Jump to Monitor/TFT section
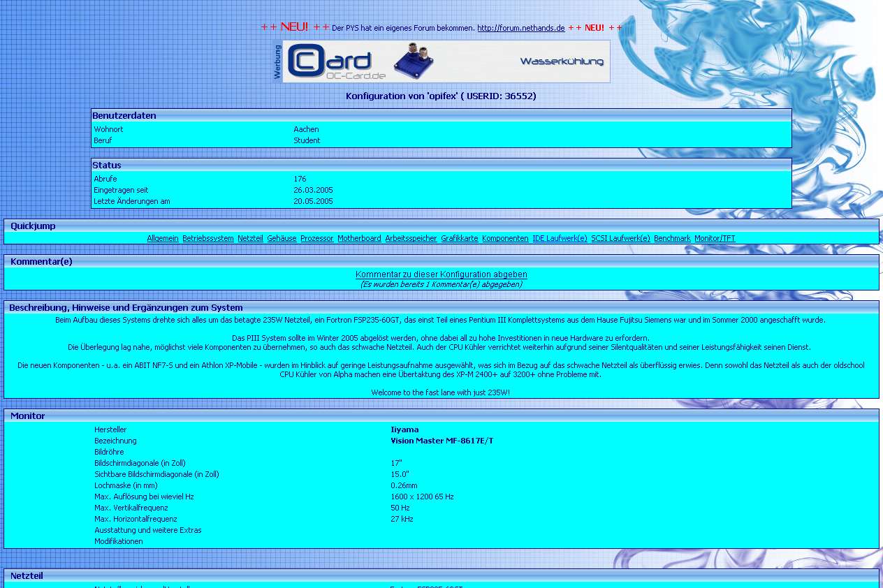 point(715,238)
